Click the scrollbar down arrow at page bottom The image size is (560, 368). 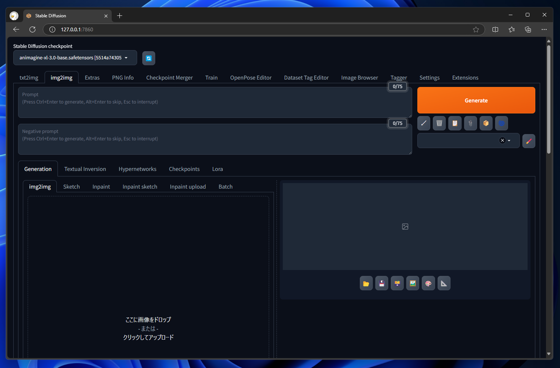549,354
